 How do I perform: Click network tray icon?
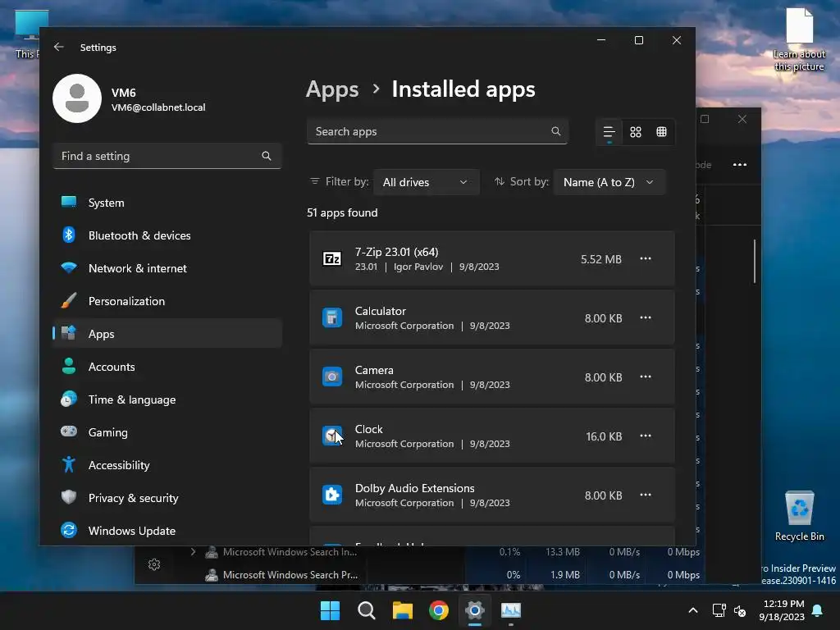719,610
